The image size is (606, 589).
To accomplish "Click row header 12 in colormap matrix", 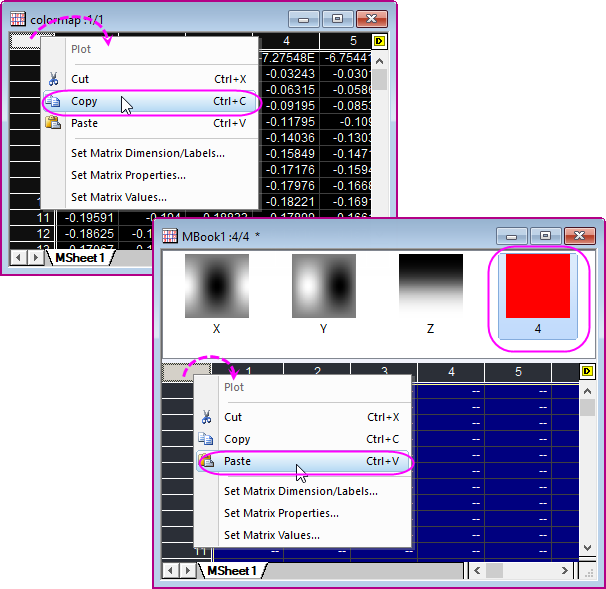I will pos(33,234).
